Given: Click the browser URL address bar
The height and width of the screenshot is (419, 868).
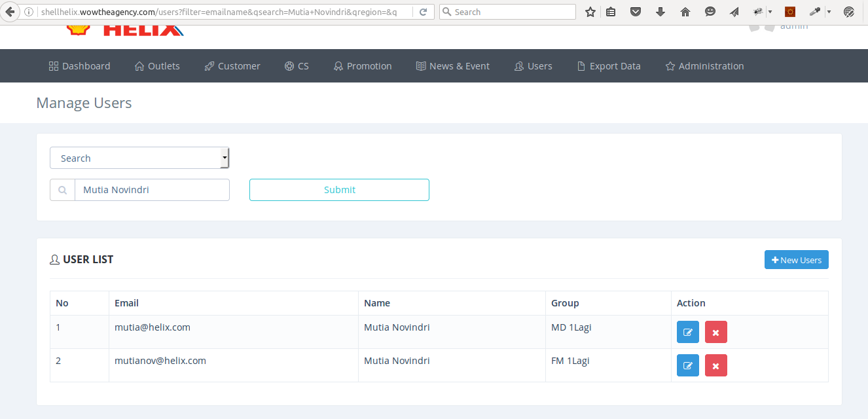Looking at the screenshot, I should coord(223,12).
